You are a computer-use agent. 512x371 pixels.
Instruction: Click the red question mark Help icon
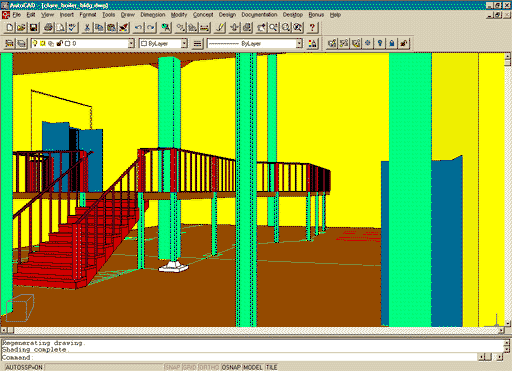(x=313, y=27)
